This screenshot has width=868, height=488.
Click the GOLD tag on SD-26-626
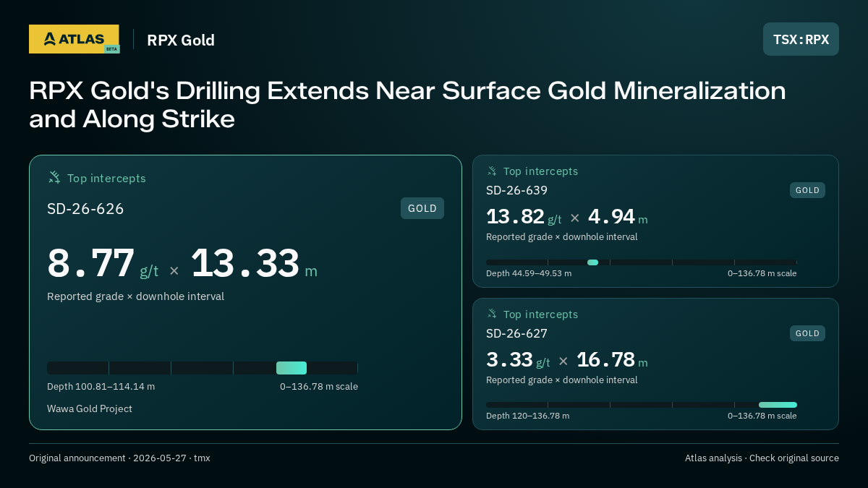422,208
